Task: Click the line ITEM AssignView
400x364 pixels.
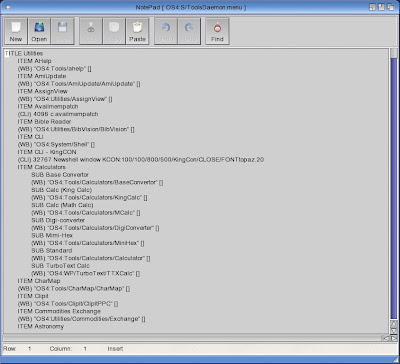Action: 43,91
